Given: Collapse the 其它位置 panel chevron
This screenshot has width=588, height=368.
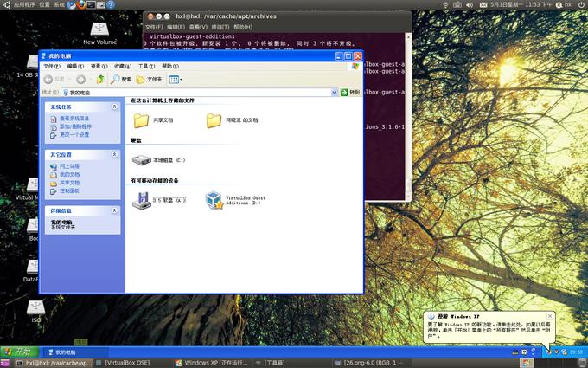Looking at the screenshot, I should pyautogui.click(x=114, y=155).
